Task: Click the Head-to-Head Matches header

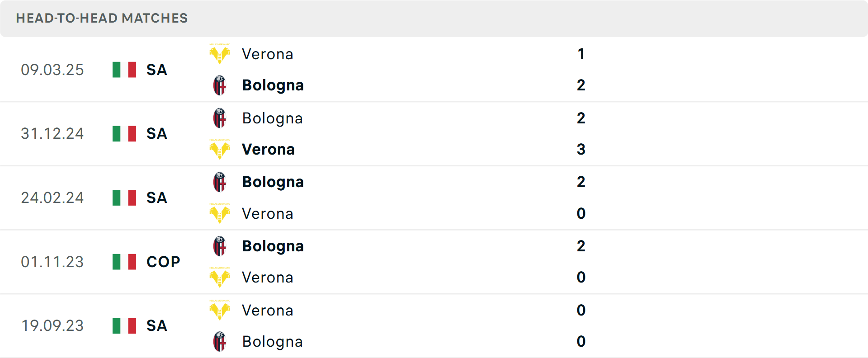Action: 102,18
